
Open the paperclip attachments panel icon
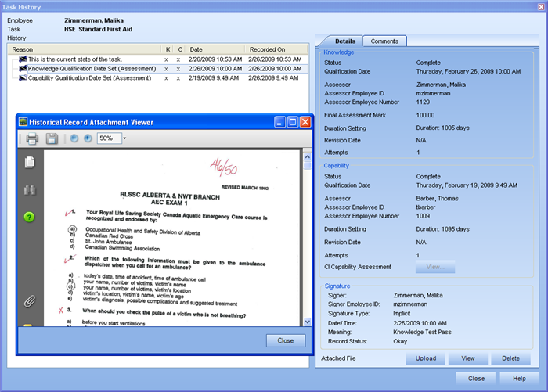pyautogui.click(x=30, y=301)
